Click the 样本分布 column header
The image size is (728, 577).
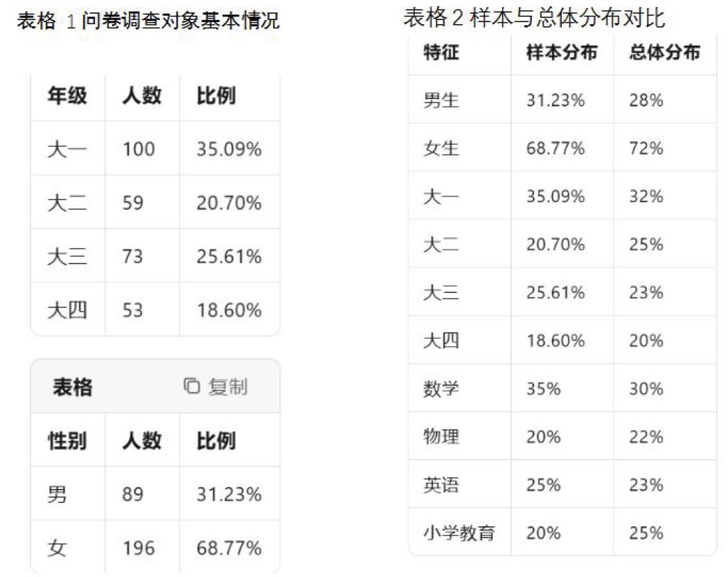pos(561,53)
